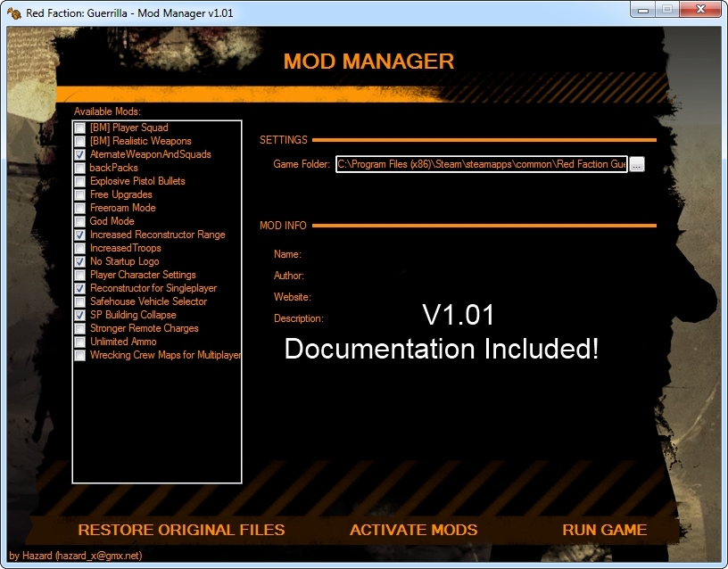Select Player Character Settings mod label
The width and height of the screenshot is (728, 569).
pos(143,275)
